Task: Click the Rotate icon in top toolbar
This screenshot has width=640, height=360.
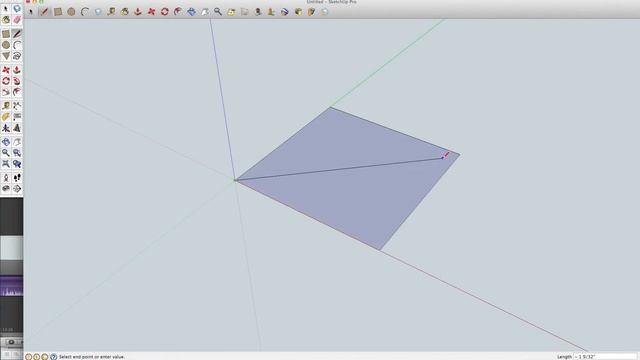Action: [164, 12]
